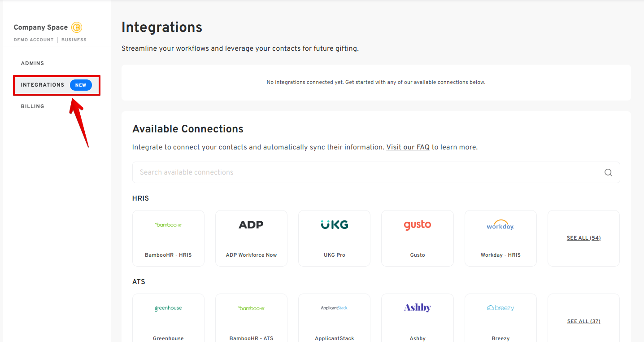Click the search magnifier icon

pyautogui.click(x=608, y=172)
